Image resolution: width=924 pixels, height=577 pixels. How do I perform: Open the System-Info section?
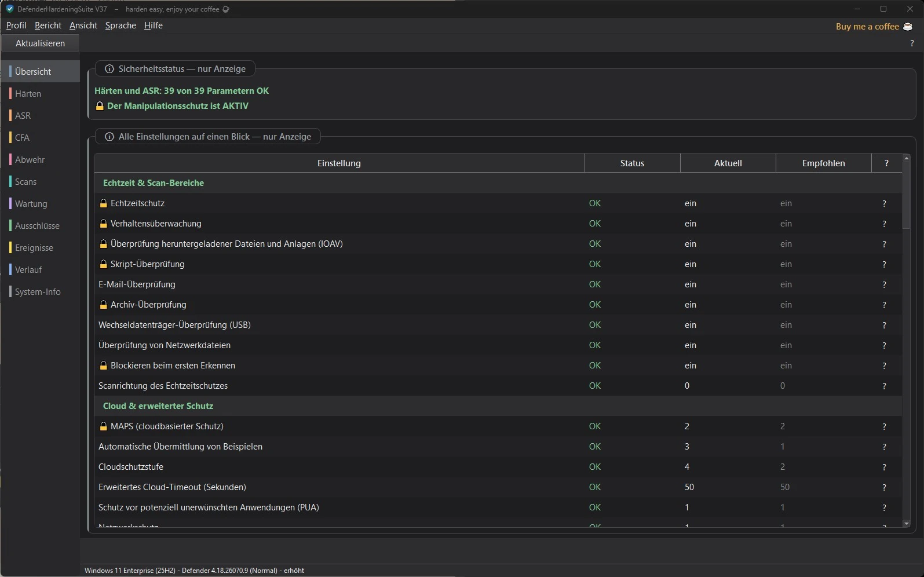[40, 292]
